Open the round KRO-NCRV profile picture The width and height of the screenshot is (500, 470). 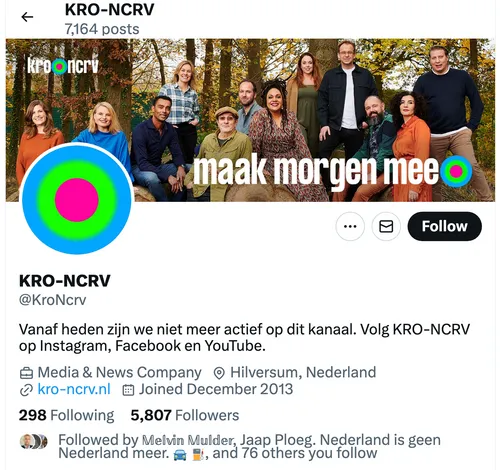(77, 200)
